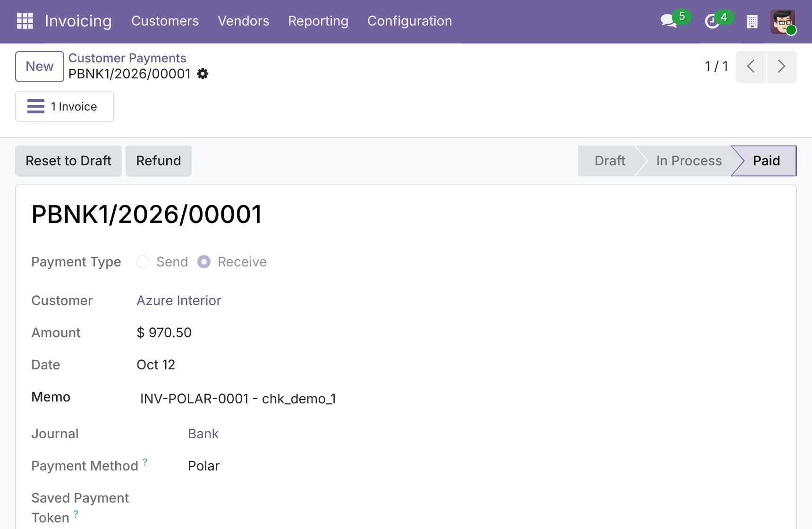
Task: Open Saved Payment Token help question mark
Action: tap(76, 514)
